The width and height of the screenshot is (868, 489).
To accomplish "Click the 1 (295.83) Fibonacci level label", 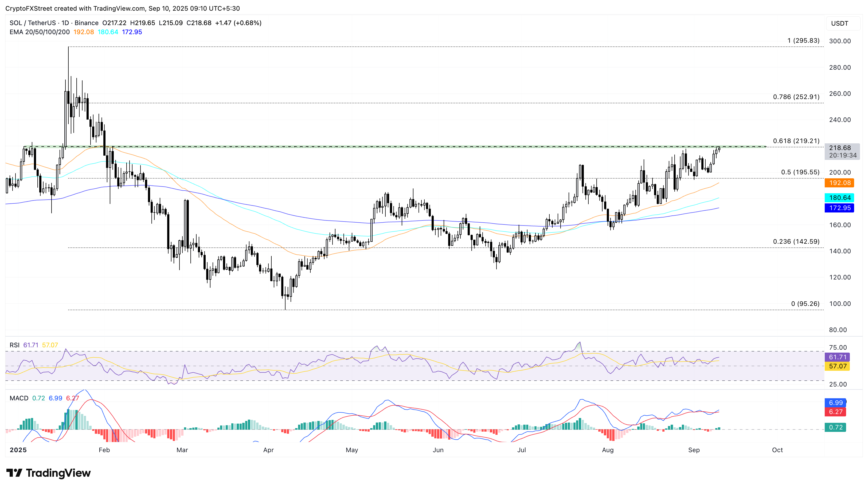I will [x=803, y=40].
